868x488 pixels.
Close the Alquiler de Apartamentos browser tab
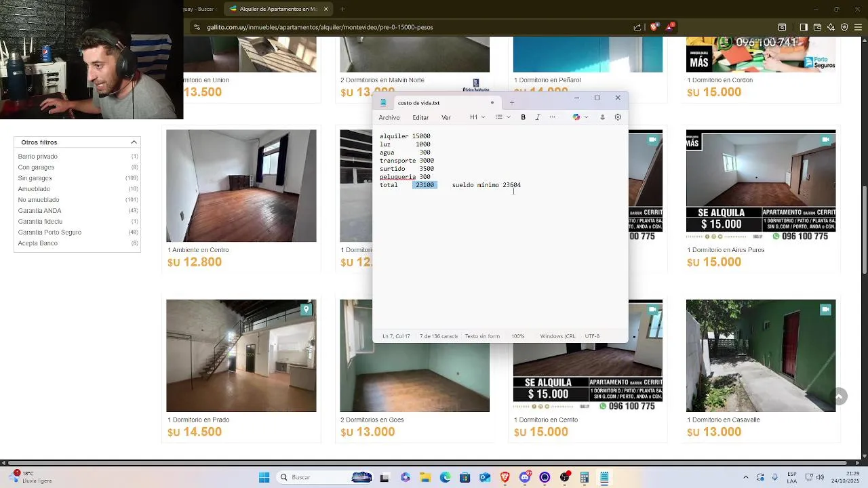[326, 9]
